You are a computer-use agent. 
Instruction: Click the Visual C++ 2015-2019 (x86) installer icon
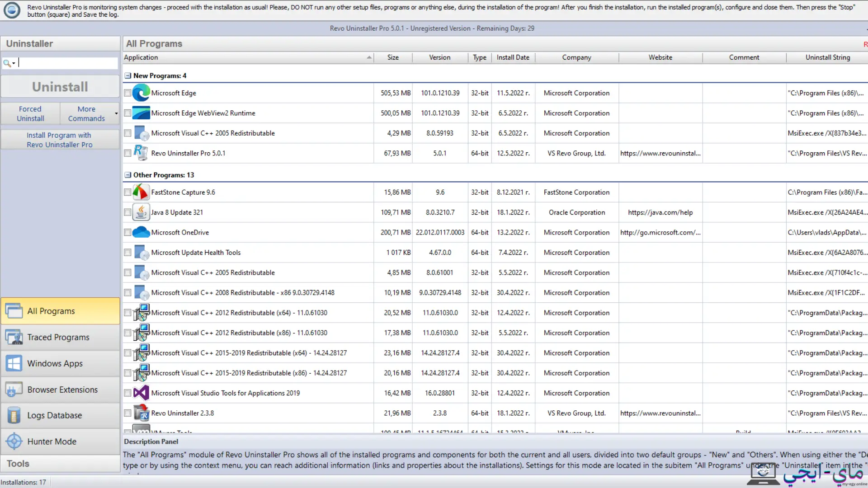pos(141,373)
